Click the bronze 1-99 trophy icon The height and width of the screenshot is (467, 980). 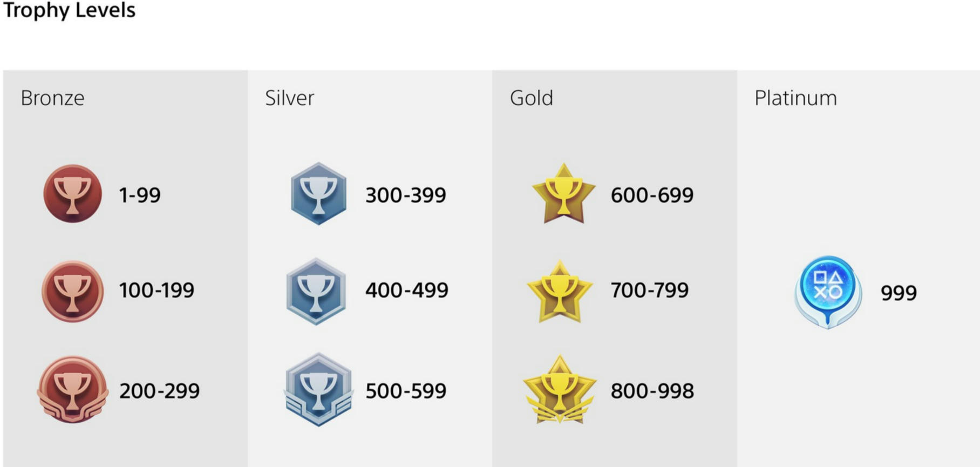click(x=72, y=193)
